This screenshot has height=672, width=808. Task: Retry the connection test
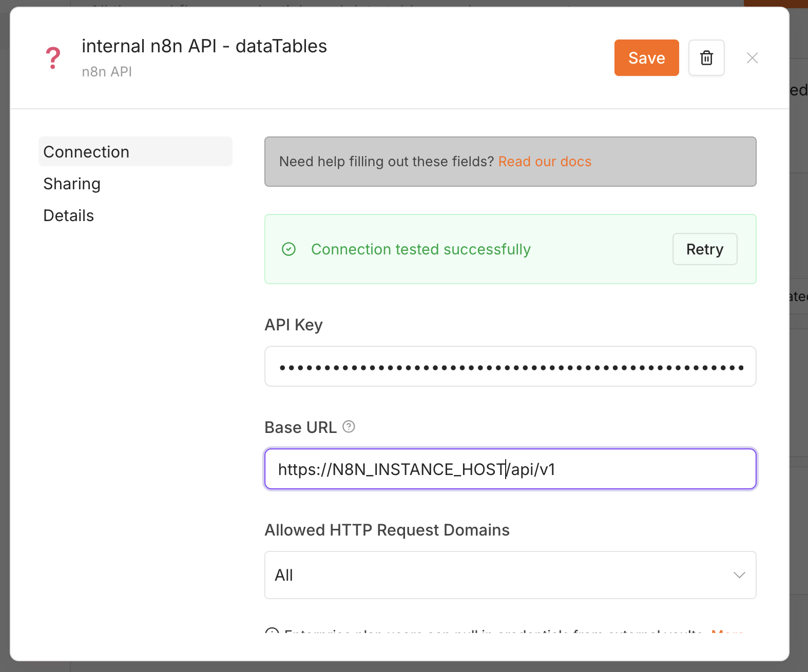[x=705, y=249]
